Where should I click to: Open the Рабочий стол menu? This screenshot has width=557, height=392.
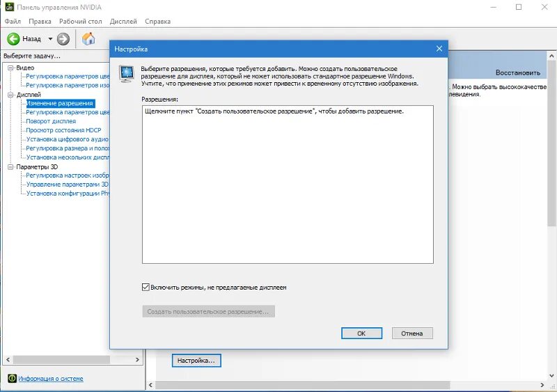click(x=80, y=22)
